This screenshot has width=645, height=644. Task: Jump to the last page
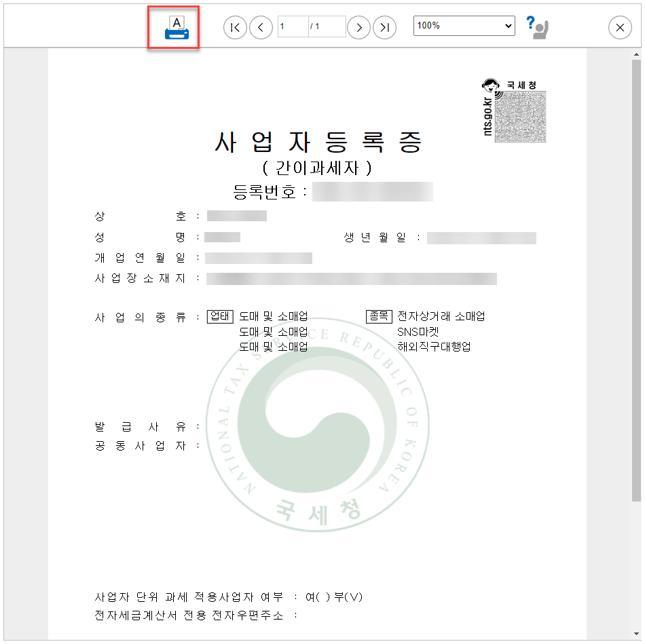tap(384, 28)
